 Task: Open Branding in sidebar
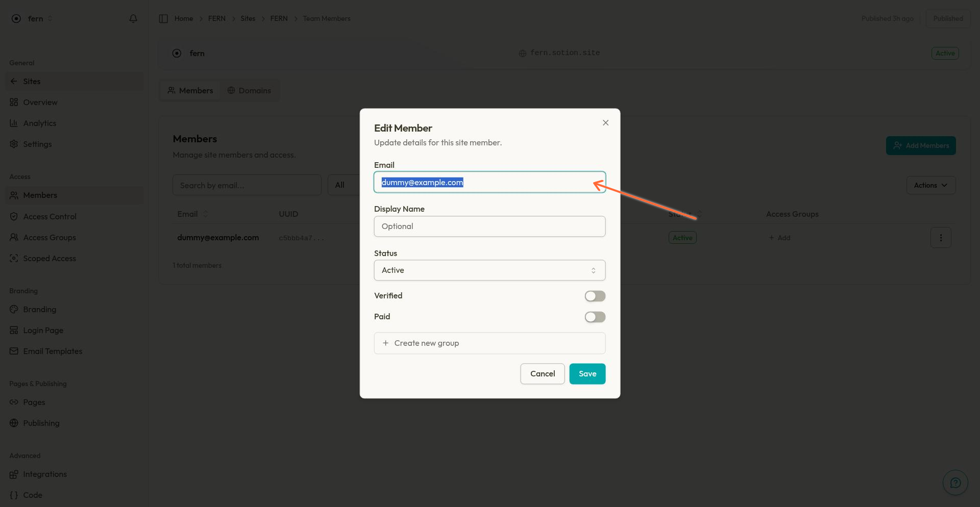[x=75, y=309]
